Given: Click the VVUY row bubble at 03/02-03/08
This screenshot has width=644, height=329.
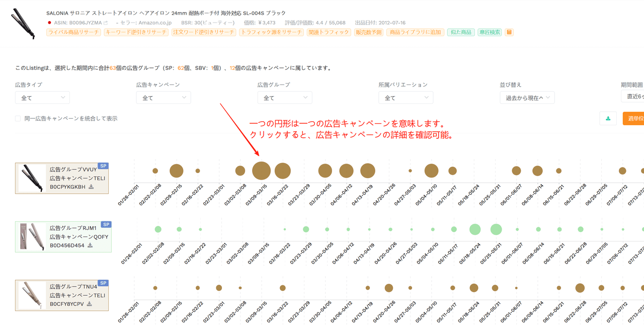Looking at the screenshot, I should pyautogui.click(x=240, y=171).
